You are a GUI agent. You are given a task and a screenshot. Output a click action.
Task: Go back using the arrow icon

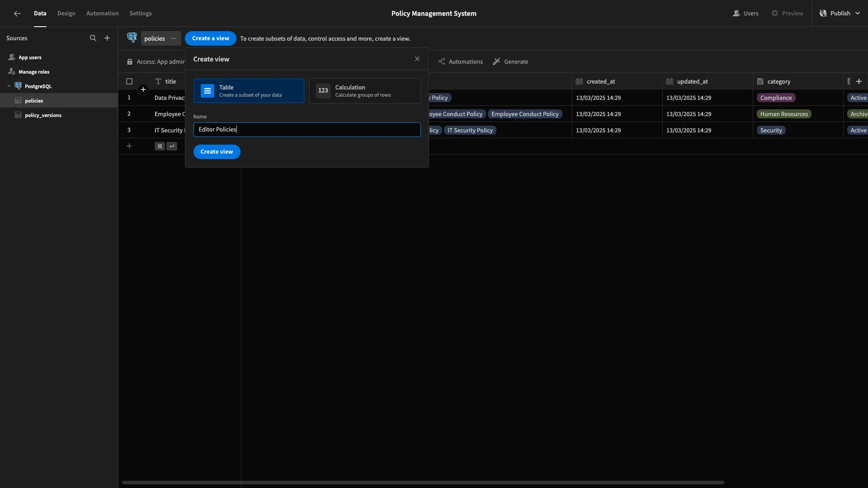click(17, 14)
